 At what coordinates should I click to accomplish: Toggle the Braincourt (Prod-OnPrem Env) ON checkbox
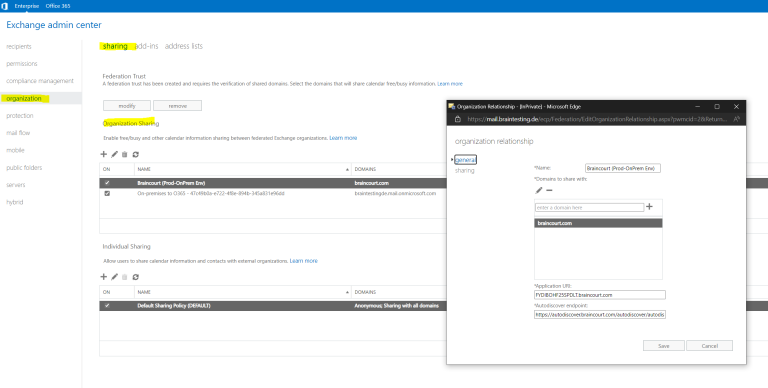pyautogui.click(x=107, y=183)
